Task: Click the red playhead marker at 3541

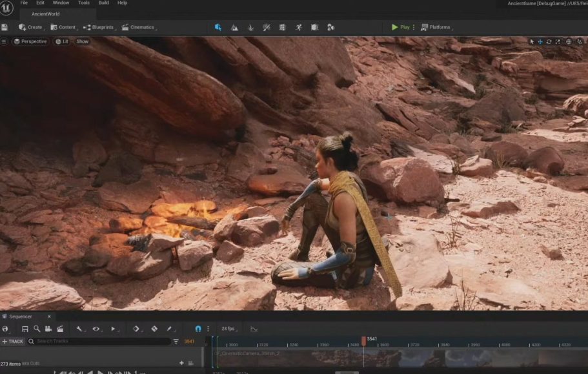Action: pos(363,340)
